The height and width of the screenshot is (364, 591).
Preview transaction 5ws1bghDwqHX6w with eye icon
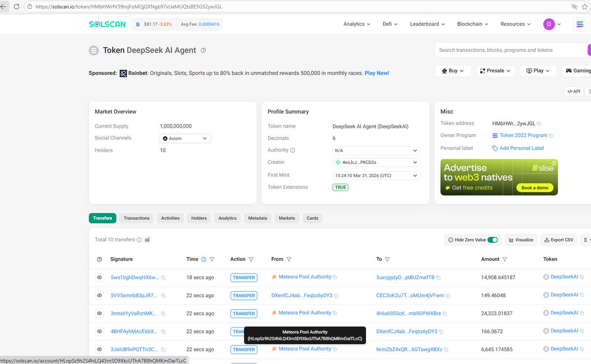click(99, 278)
